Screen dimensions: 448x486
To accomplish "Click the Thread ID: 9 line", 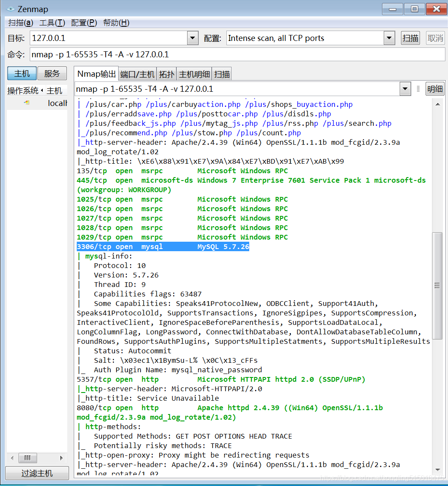I will (119, 284).
